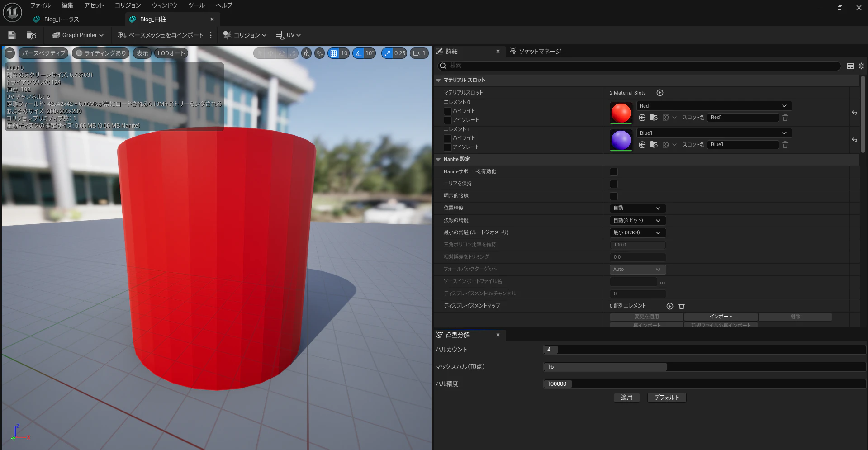Enable the Nanite support checkbox
This screenshot has height=450, width=868.
[x=614, y=172]
